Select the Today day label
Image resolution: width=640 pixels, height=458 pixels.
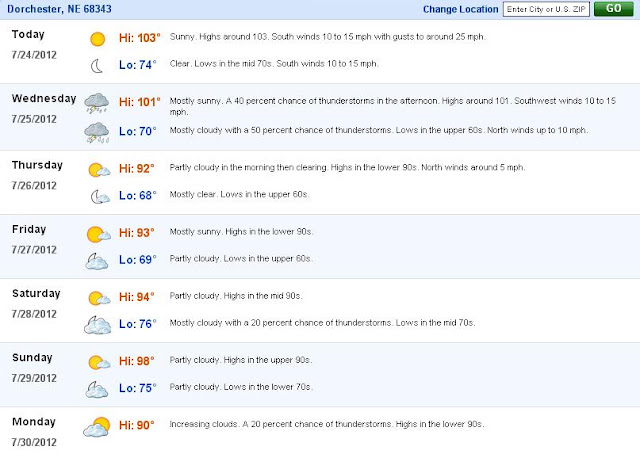click(28, 34)
